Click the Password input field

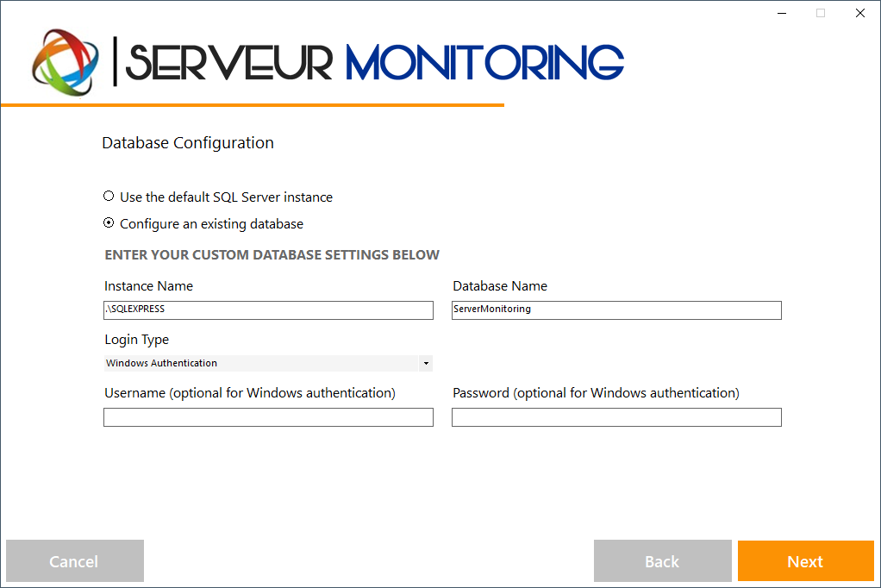(x=616, y=417)
